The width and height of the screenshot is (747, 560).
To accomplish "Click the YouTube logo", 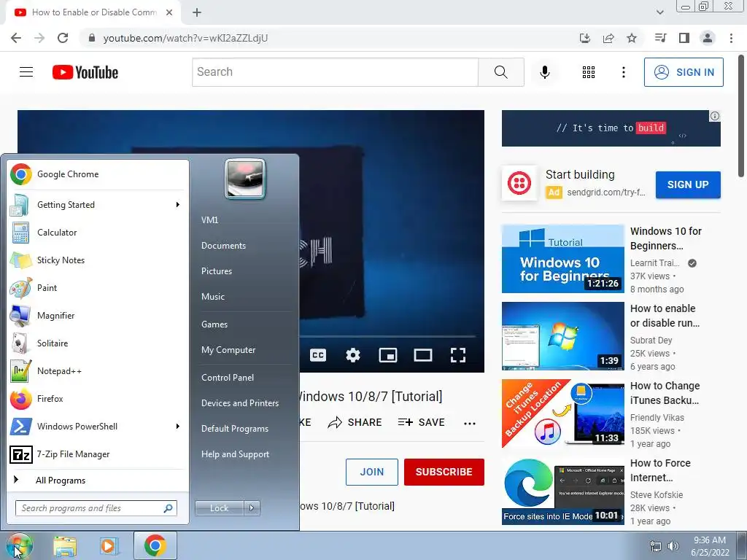I will coord(85,72).
